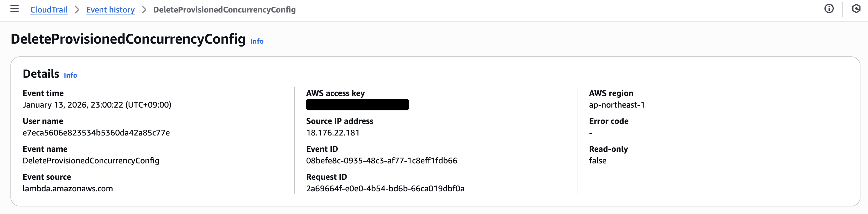This screenshot has height=214, width=868.
Task: Click the Details panel heading
Action: point(41,74)
